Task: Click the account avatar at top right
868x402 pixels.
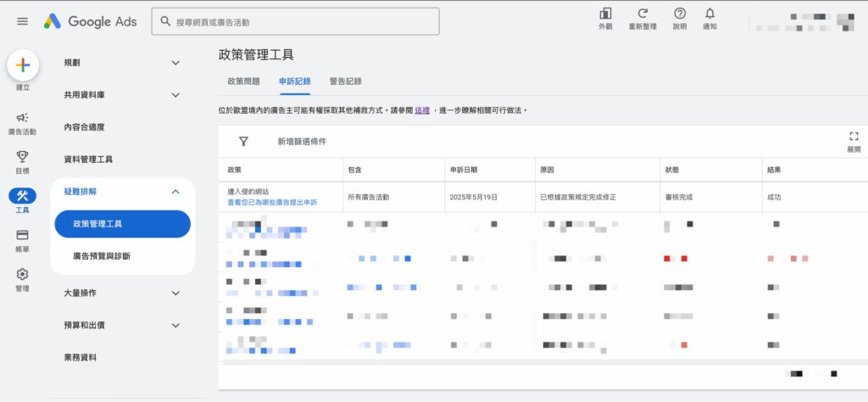Action: tap(845, 21)
